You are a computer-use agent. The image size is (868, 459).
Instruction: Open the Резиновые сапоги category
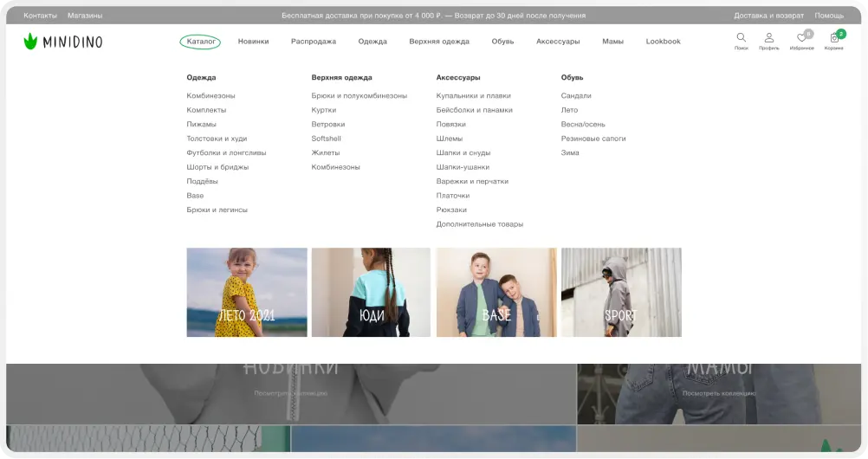pyautogui.click(x=593, y=139)
